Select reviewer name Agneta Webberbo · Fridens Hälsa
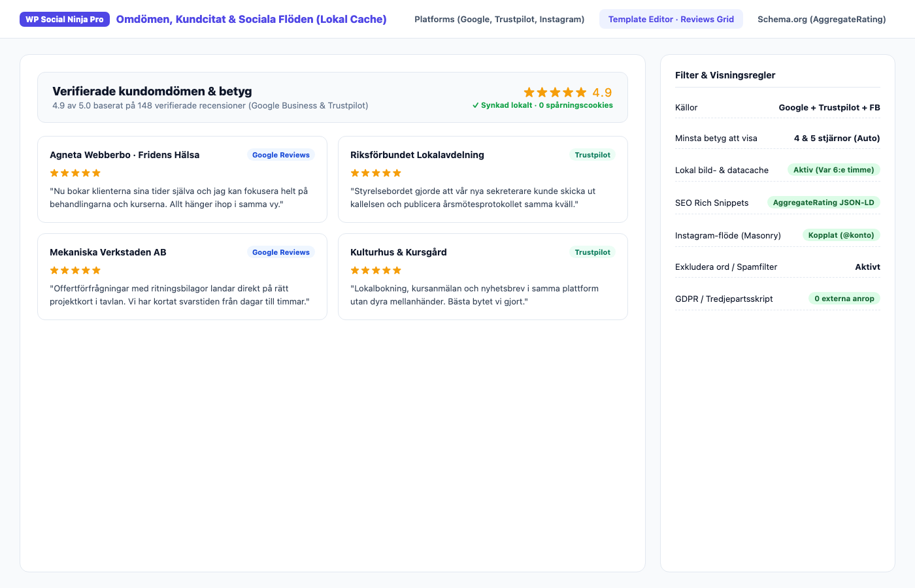The width and height of the screenshot is (915, 588). pyautogui.click(x=125, y=155)
